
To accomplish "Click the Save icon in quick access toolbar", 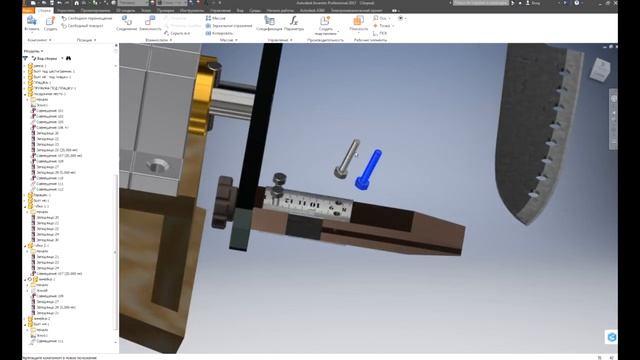I will tap(51, 3).
